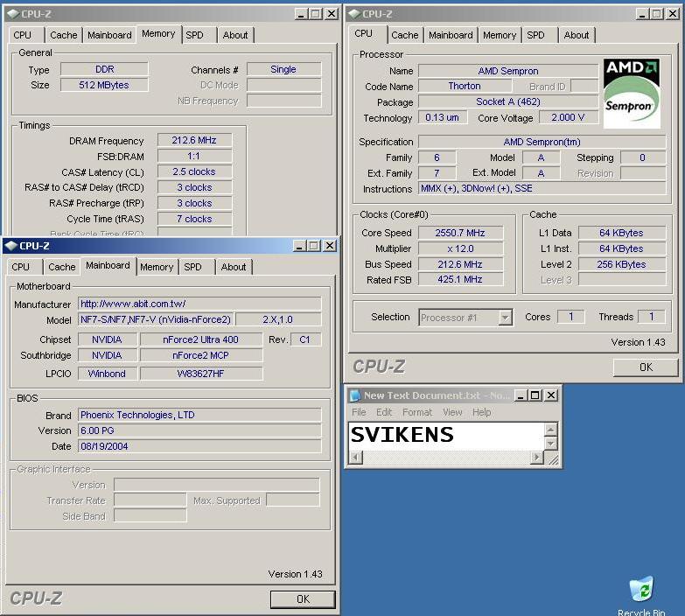
Task: Click OK in the CPU window
Action: tap(646, 367)
